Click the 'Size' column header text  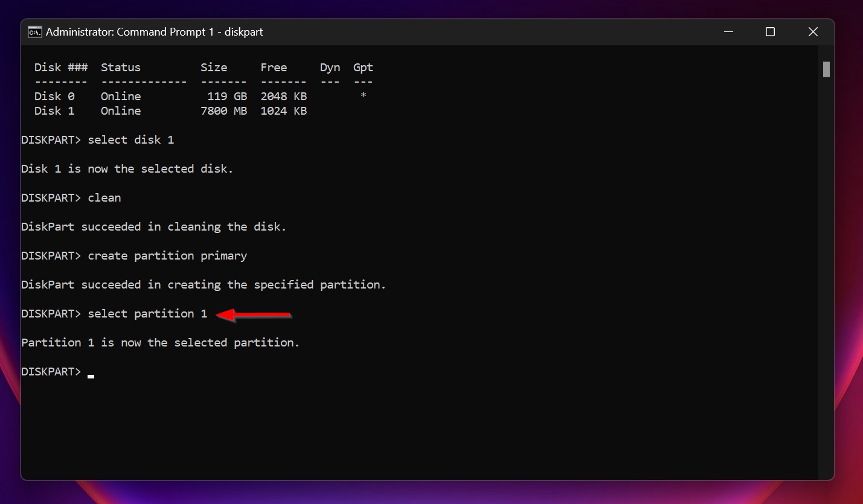(x=214, y=68)
